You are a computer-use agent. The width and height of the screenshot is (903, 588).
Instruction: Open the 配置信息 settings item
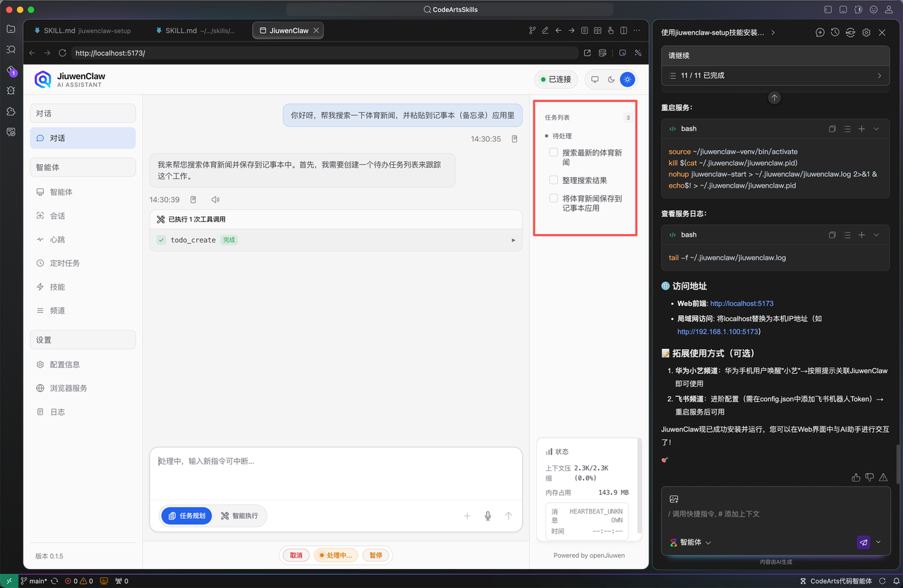[83, 365]
